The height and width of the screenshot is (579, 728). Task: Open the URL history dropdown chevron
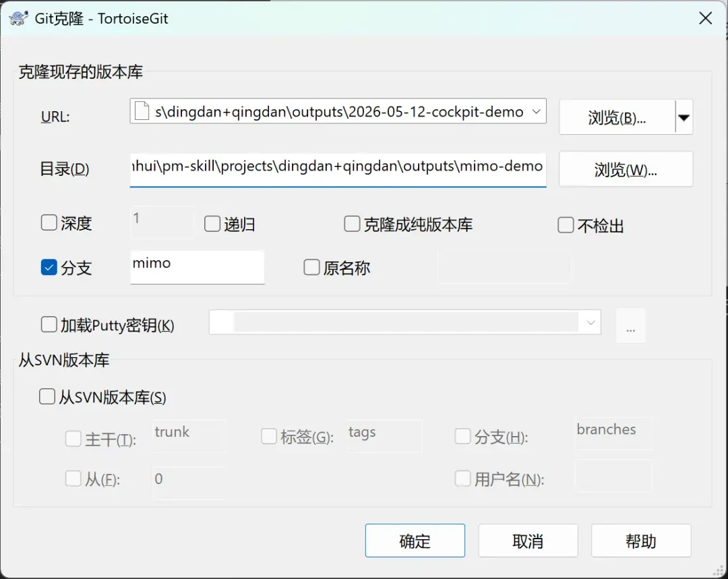(537, 111)
